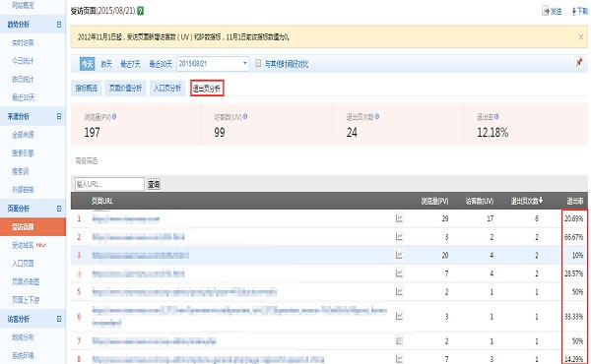Screen dimensions: 591x364
Task: Open trend chart icon for row 5
Action: coord(399,291)
